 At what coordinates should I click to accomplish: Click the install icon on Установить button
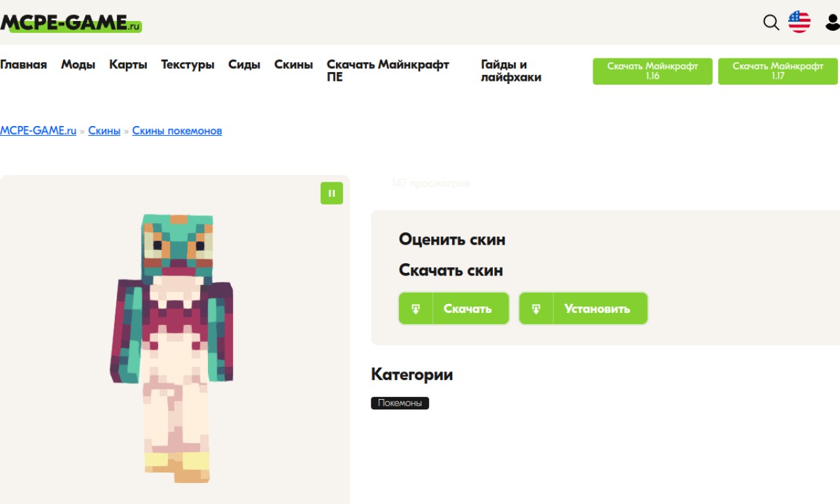point(536,308)
